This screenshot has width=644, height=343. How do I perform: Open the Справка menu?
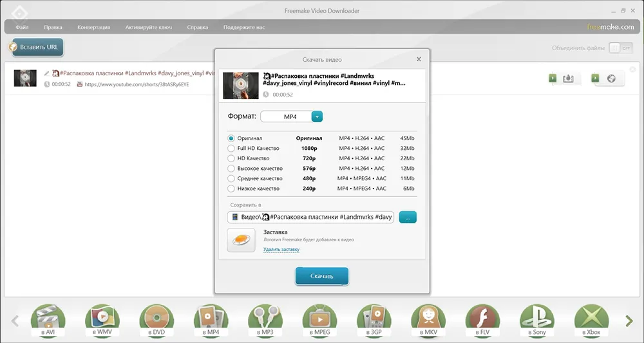pyautogui.click(x=198, y=27)
